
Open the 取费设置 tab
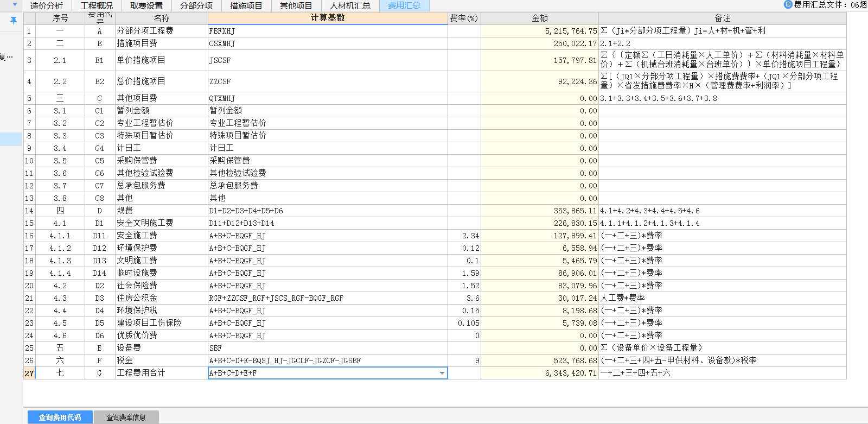[x=146, y=6]
